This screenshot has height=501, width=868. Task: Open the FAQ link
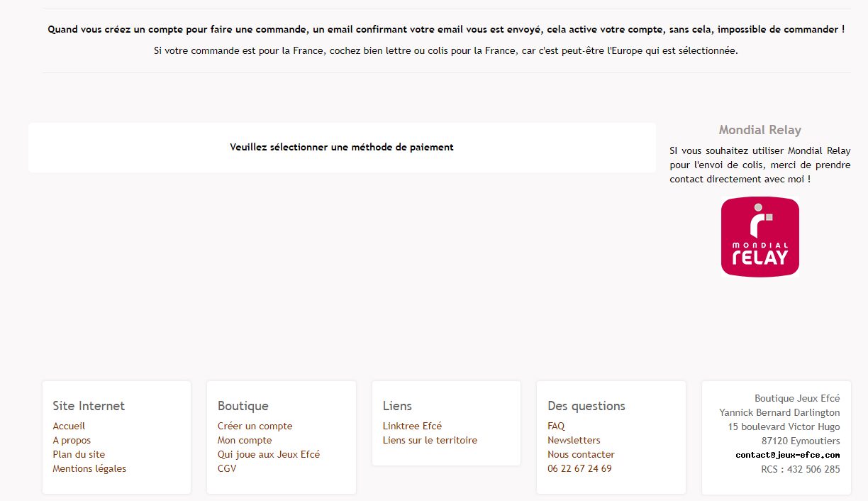(556, 426)
